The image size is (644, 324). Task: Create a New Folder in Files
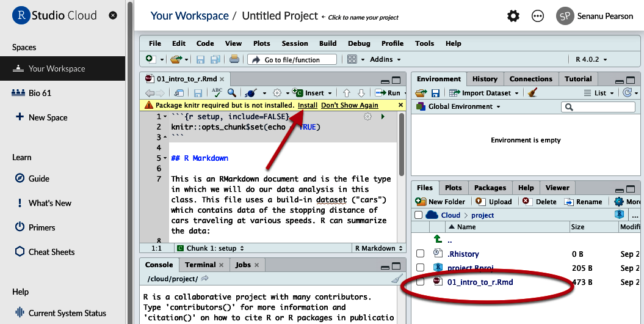pos(440,202)
